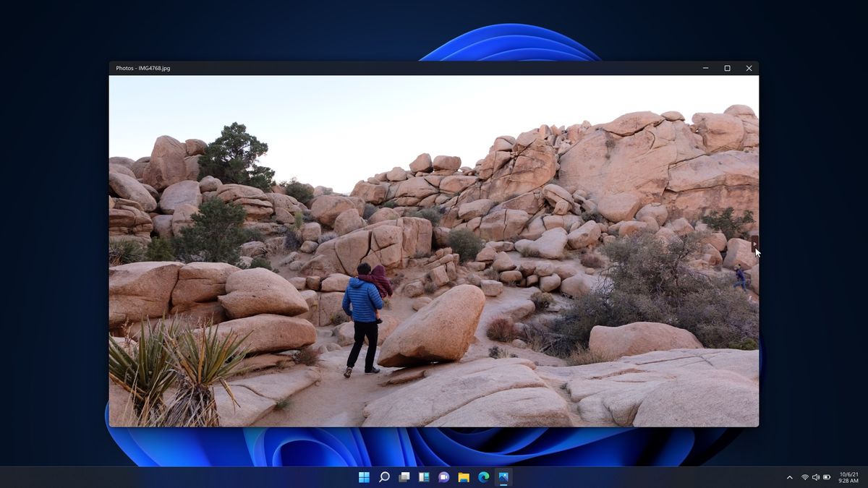
Task: Launch Microsoft Edge
Action: [482, 477]
